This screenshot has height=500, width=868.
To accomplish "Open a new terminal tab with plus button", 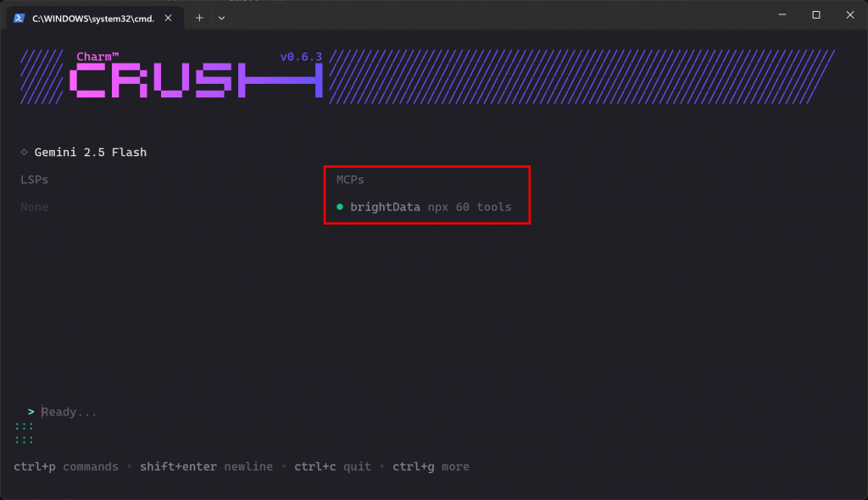I will pos(199,17).
